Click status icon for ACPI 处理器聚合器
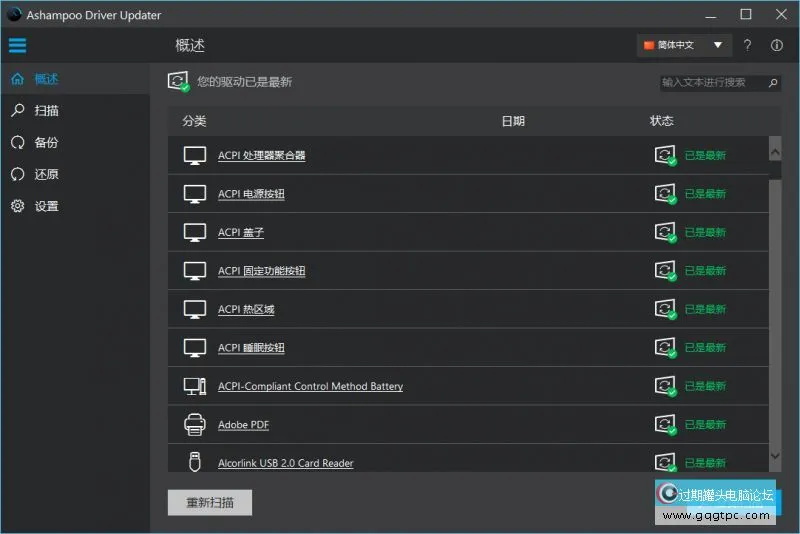Viewport: 800px width, 534px height. pos(665,155)
